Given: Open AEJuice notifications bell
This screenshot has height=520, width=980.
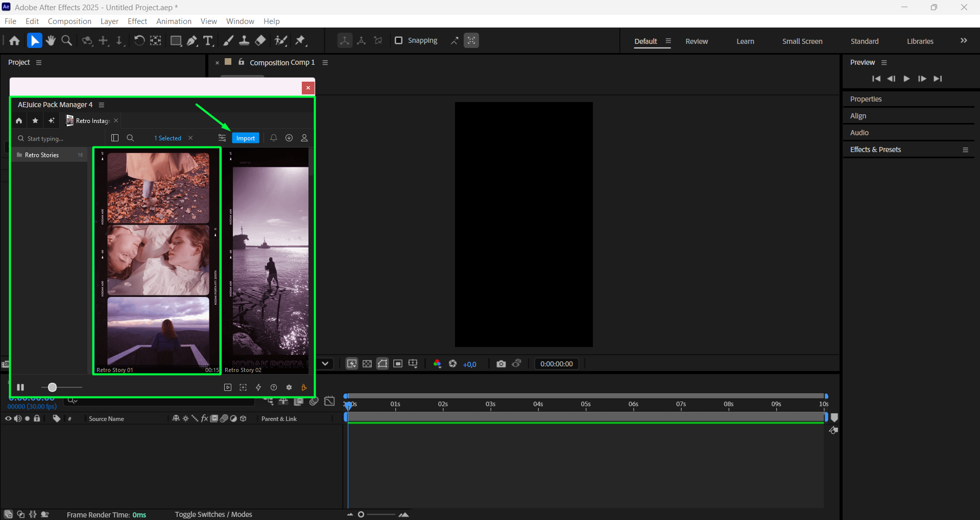Looking at the screenshot, I should point(274,138).
